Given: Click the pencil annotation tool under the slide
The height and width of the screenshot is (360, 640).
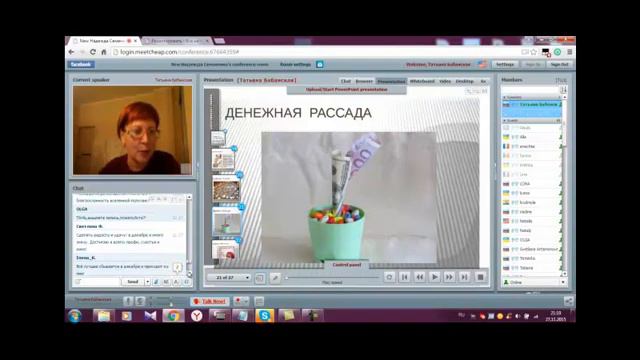Looking at the screenshot, I should [x=275, y=278].
